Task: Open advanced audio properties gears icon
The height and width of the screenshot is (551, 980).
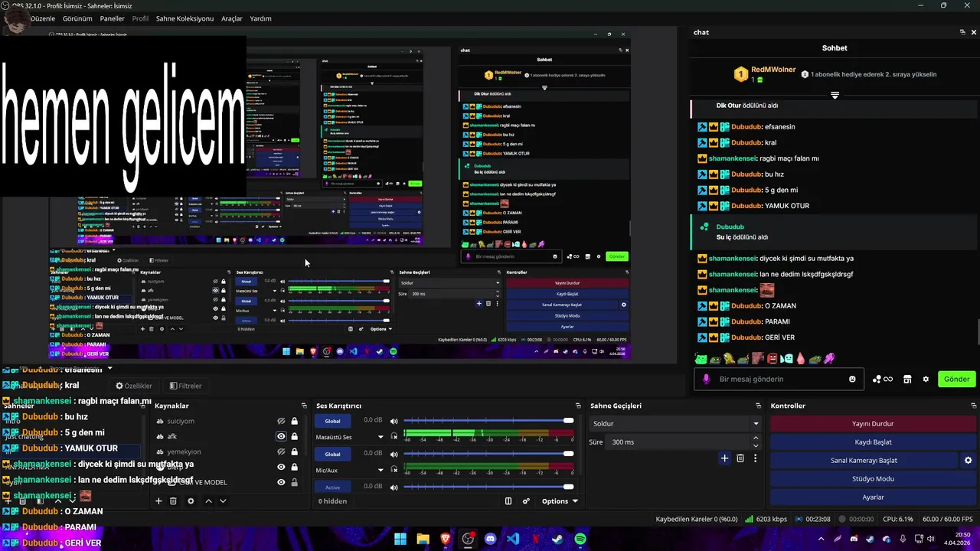Action: tap(526, 501)
